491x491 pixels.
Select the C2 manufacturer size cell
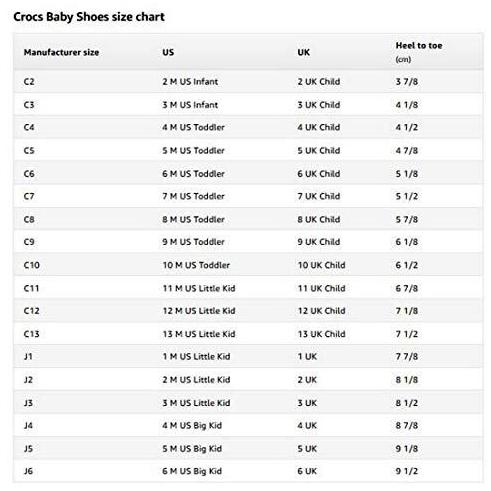tap(29, 82)
